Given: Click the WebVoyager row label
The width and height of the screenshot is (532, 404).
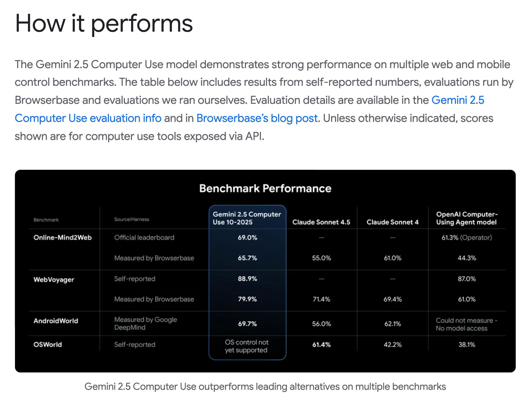Looking at the screenshot, I should [x=54, y=279].
